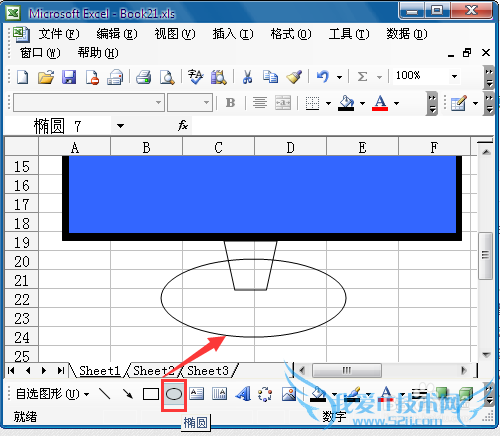
Task: Select the Line drawing tool
Action: [105, 394]
